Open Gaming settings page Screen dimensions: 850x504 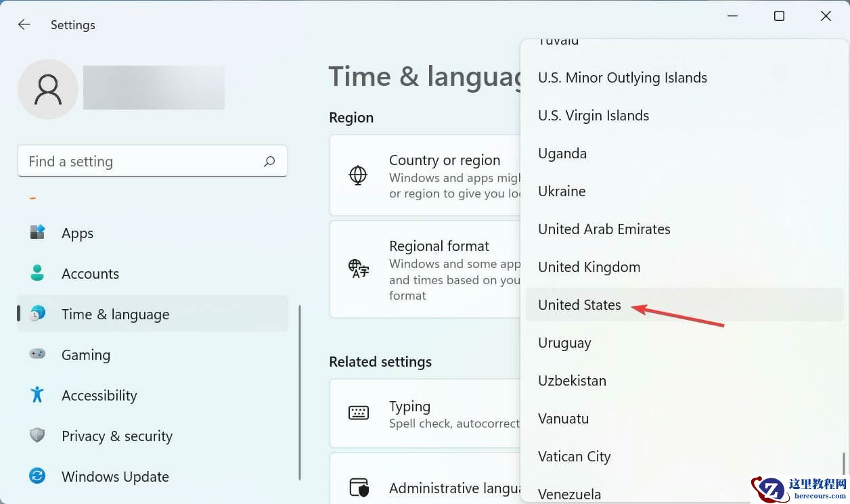click(x=152, y=354)
